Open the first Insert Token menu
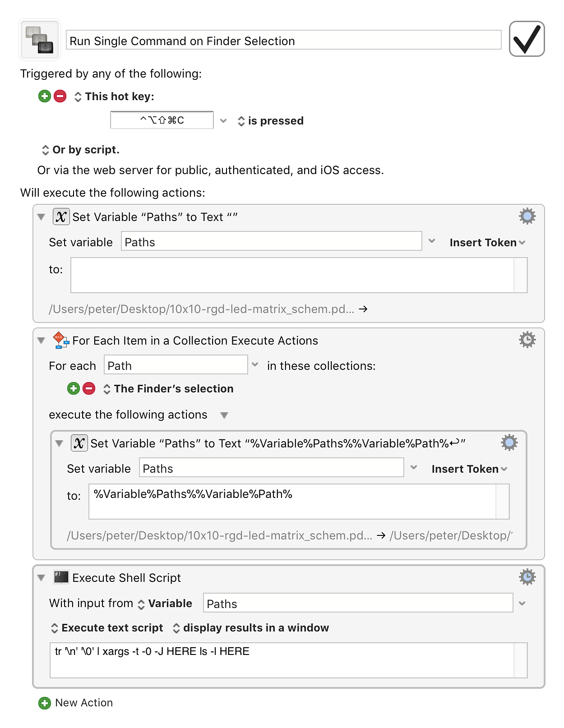Image resolution: width=564 pixels, height=728 pixels. click(x=487, y=243)
